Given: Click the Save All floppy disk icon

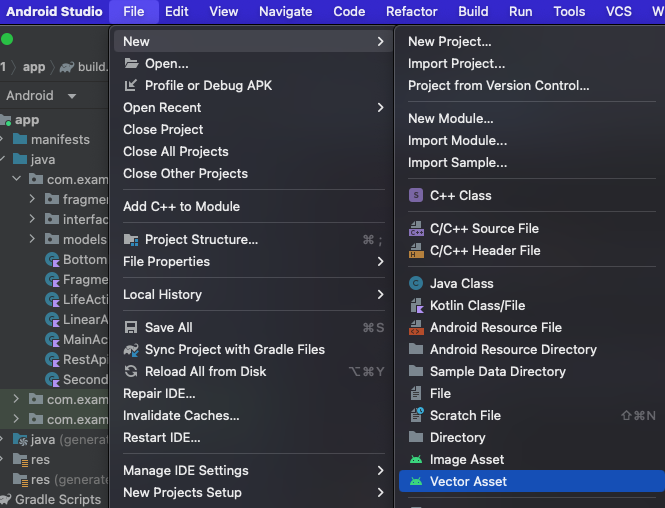Looking at the screenshot, I should pyautogui.click(x=131, y=327).
